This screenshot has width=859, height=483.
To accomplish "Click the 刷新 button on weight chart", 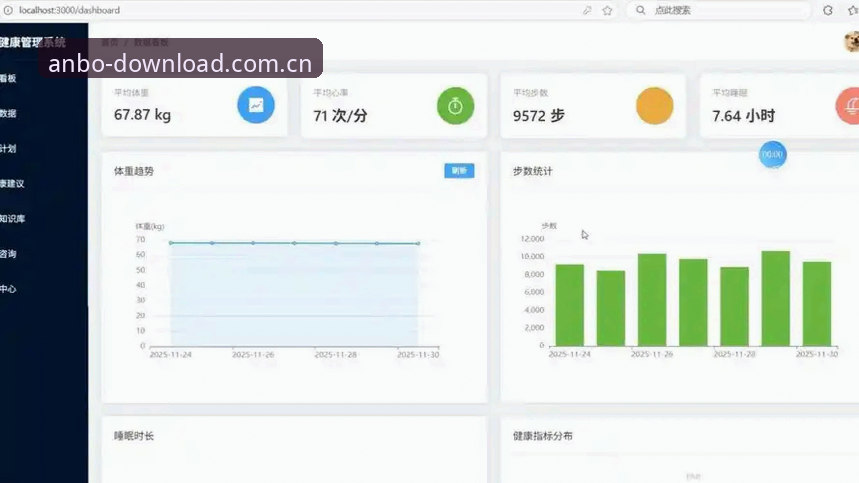I will [x=459, y=171].
